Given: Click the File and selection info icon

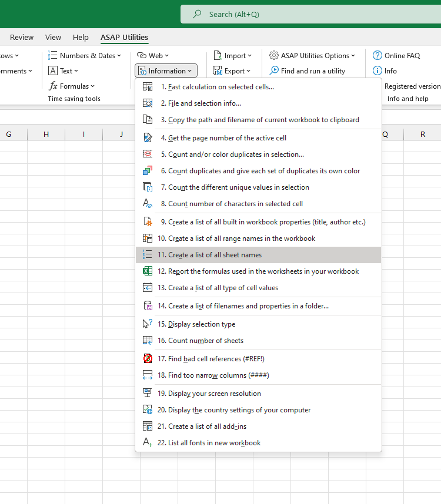Looking at the screenshot, I should click(x=148, y=103).
